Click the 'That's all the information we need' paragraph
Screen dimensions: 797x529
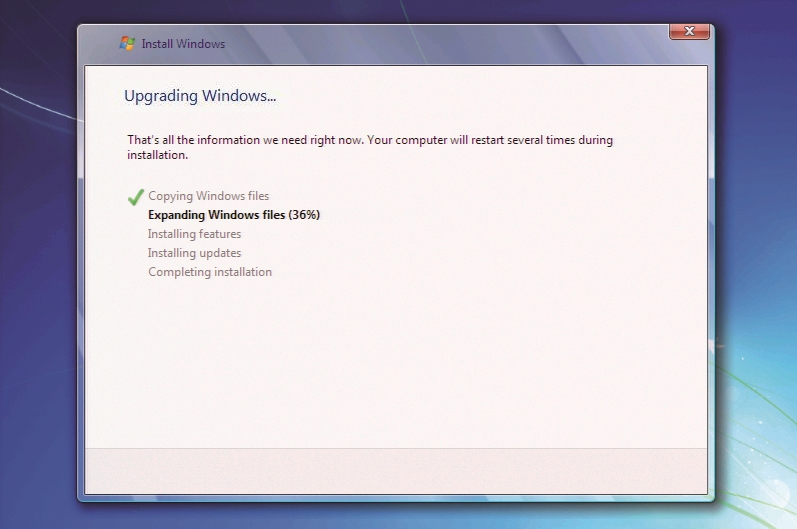point(370,147)
